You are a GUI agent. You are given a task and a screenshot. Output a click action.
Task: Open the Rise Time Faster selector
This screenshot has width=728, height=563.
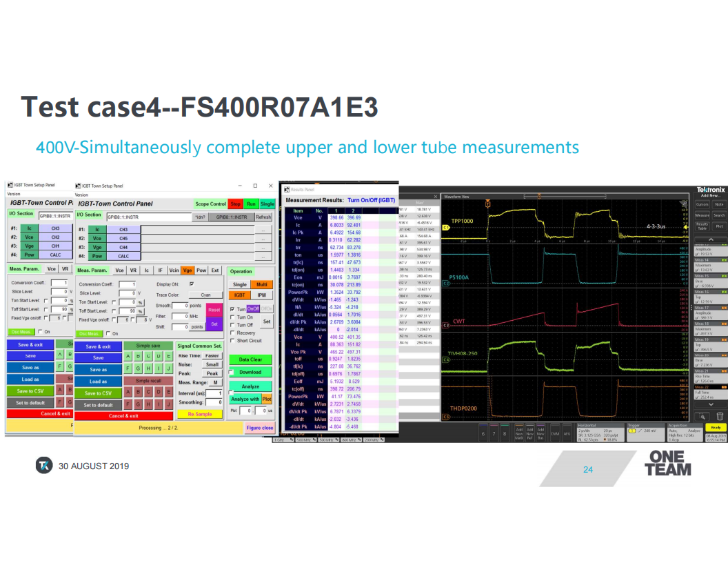[x=212, y=356]
